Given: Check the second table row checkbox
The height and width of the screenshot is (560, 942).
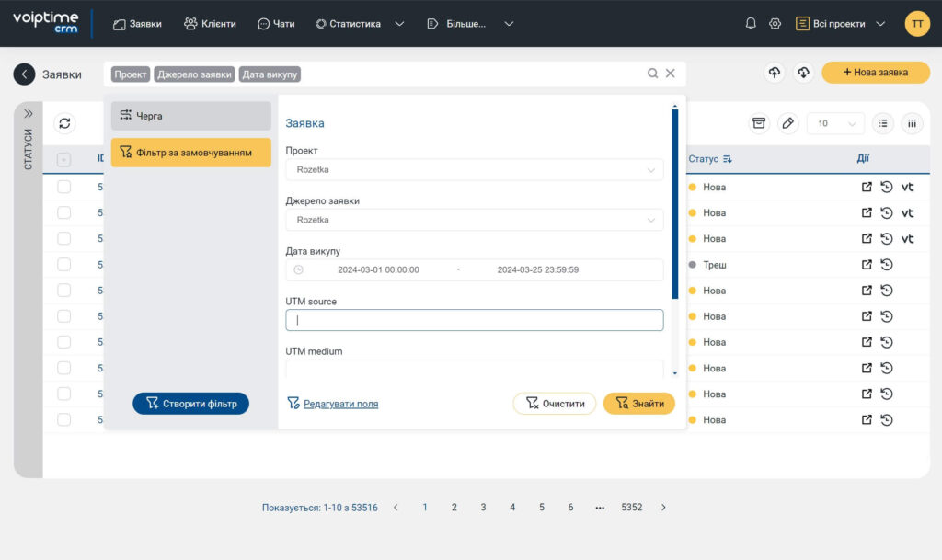Looking at the screenshot, I should pos(63,212).
